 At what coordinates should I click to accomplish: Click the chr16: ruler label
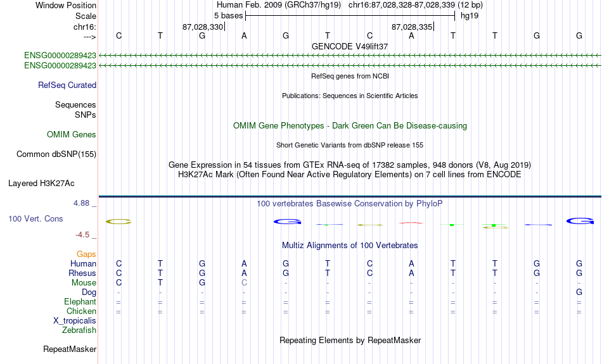coord(84,27)
